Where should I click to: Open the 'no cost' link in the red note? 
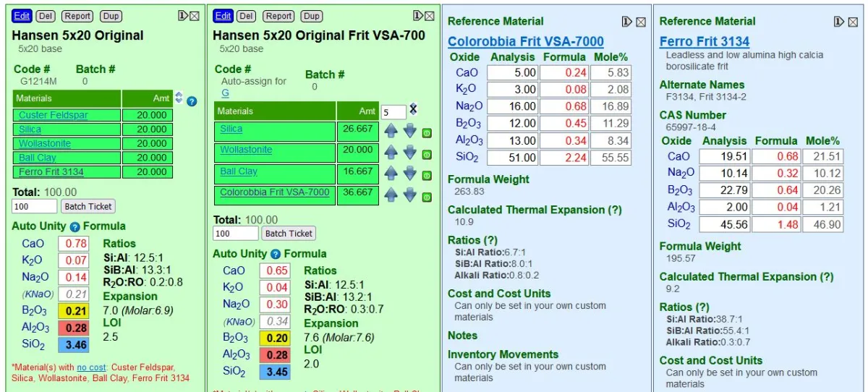point(91,367)
